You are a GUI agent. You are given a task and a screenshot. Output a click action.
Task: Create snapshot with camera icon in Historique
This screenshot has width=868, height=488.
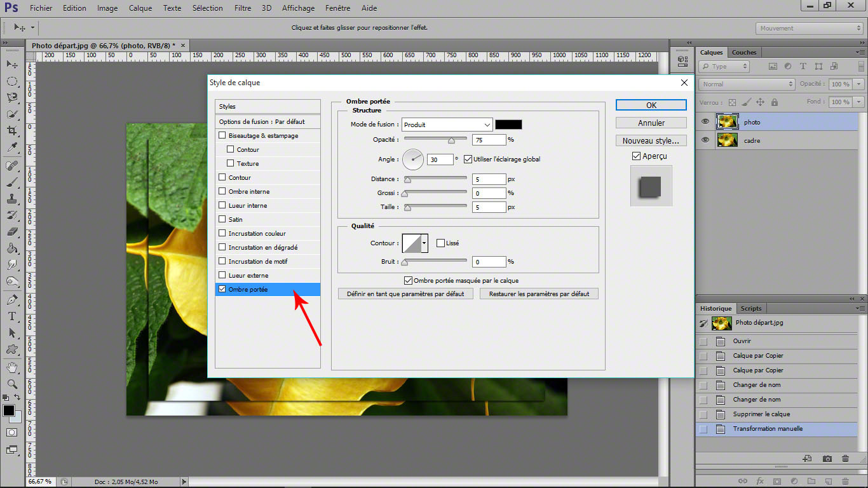point(827,459)
